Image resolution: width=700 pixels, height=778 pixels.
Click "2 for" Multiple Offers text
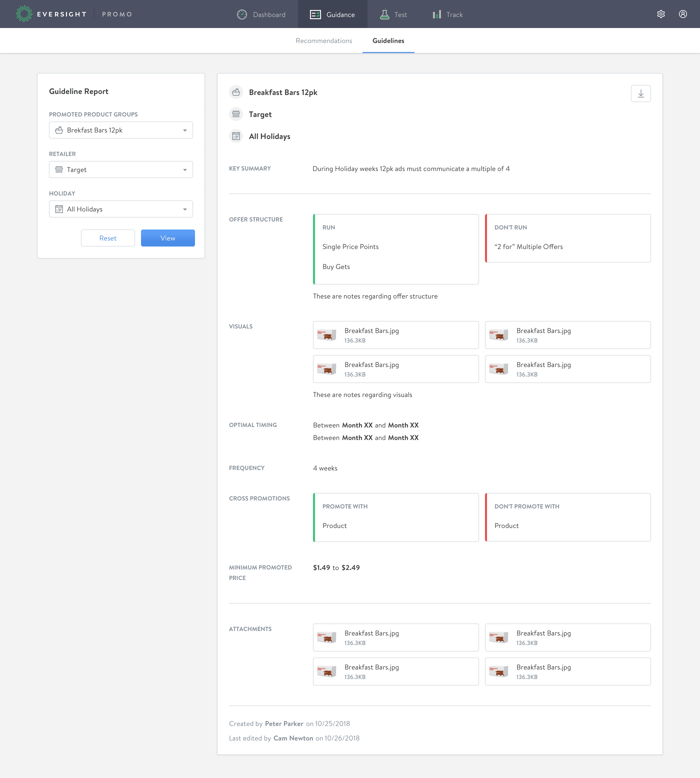[528, 246]
